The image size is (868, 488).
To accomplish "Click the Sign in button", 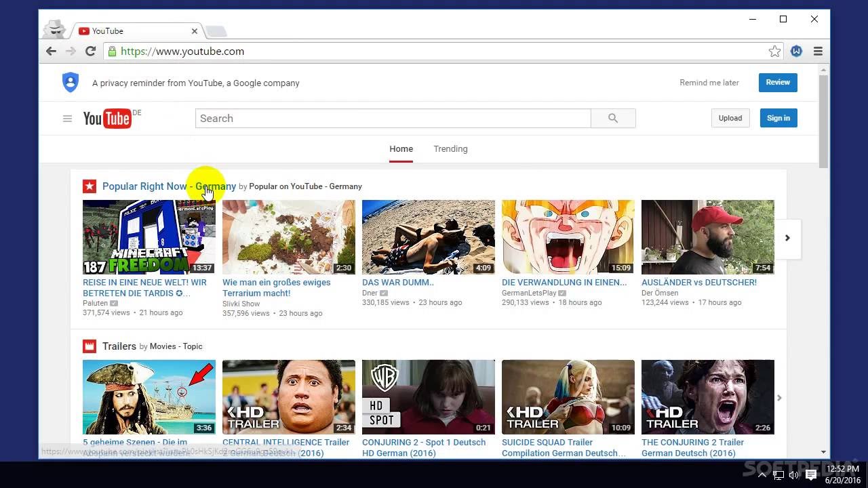I will [x=778, y=118].
